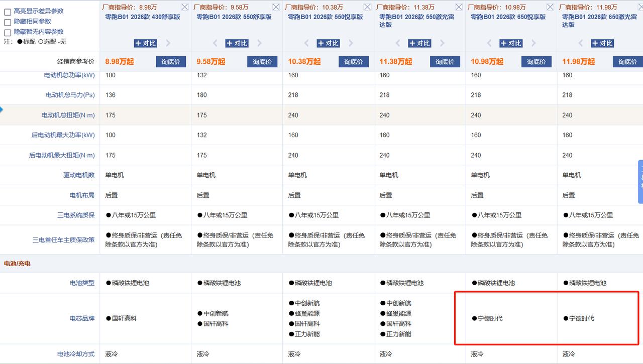Image resolution: width=643 pixels, height=364 pixels.
Task: Click the 经销商参考价 row label
Action: click(76, 62)
